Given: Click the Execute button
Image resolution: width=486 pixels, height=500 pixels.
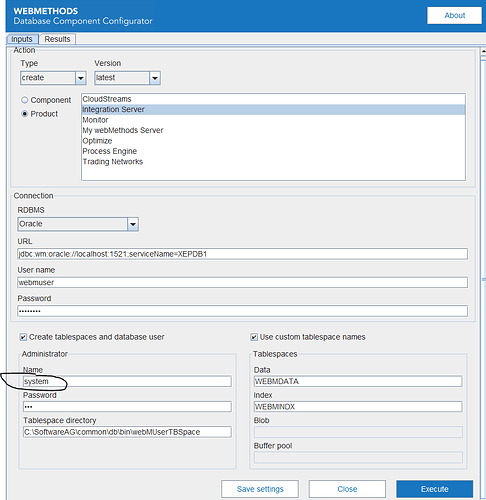Looking at the screenshot, I should tap(434, 489).
